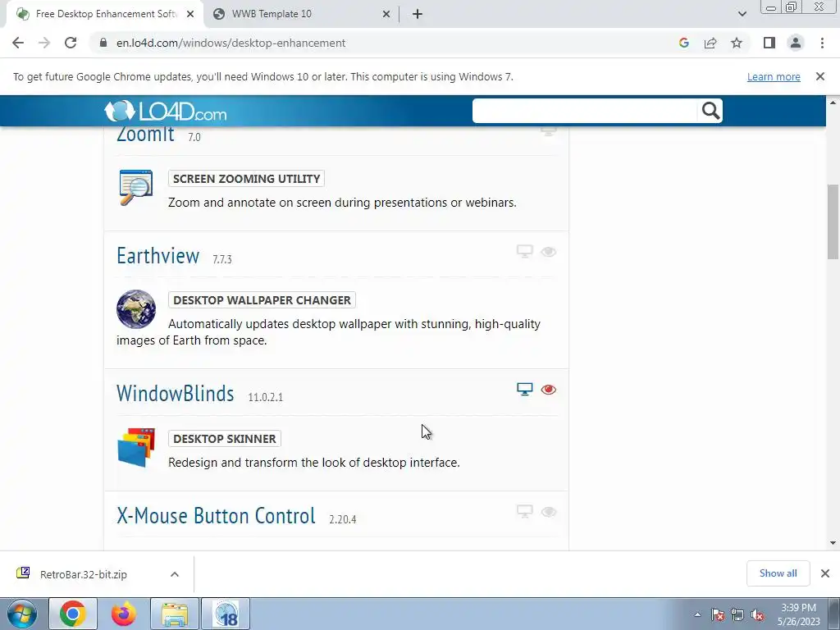Open the Chrome profile avatar
The height and width of the screenshot is (630, 840).
pos(796,43)
